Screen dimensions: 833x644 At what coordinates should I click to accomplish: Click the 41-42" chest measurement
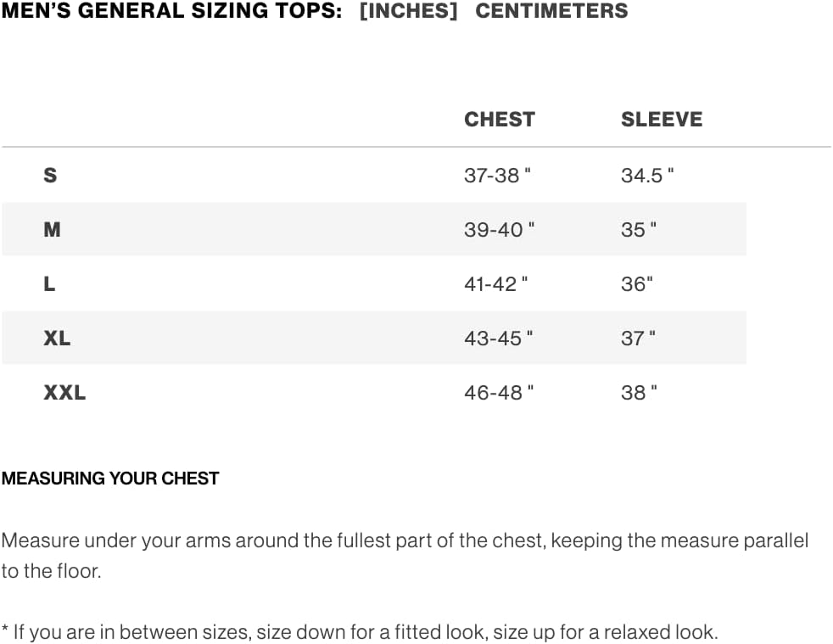(x=495, y=284)
